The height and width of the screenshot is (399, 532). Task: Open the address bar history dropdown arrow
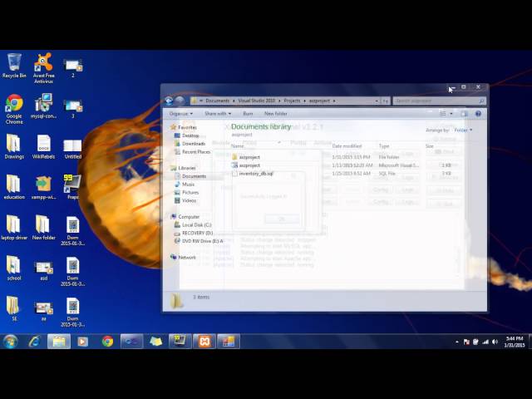[377, 101]
